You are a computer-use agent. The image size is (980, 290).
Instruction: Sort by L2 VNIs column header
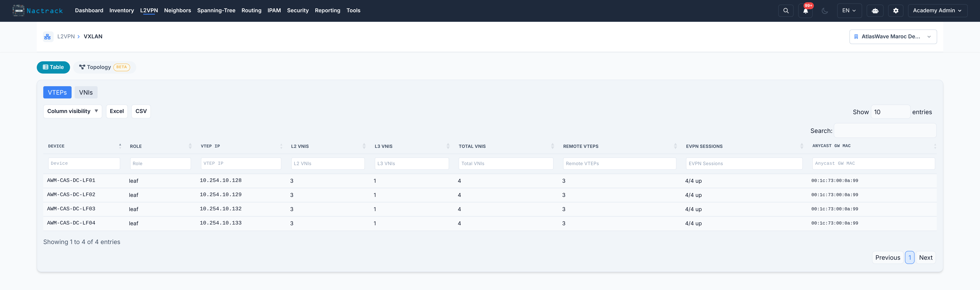[x=328, y=146]
